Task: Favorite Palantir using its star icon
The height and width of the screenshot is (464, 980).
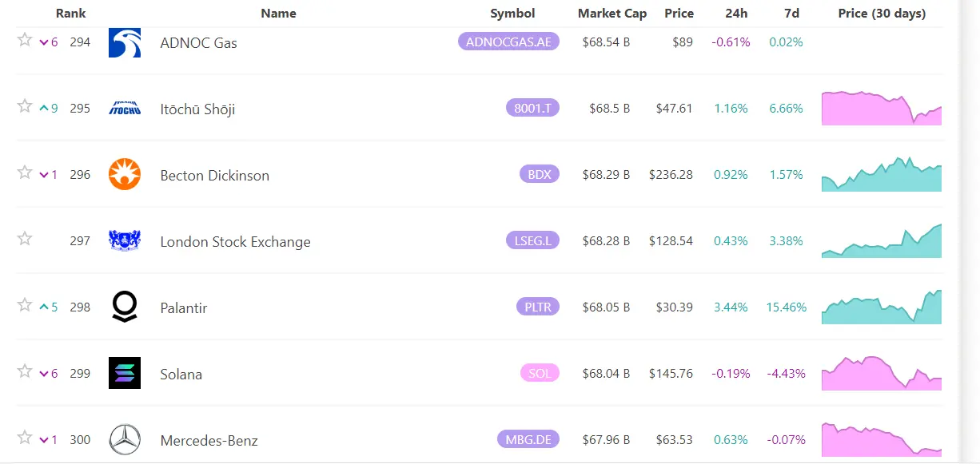Action: pyautogui.click(x=24, y=305)
